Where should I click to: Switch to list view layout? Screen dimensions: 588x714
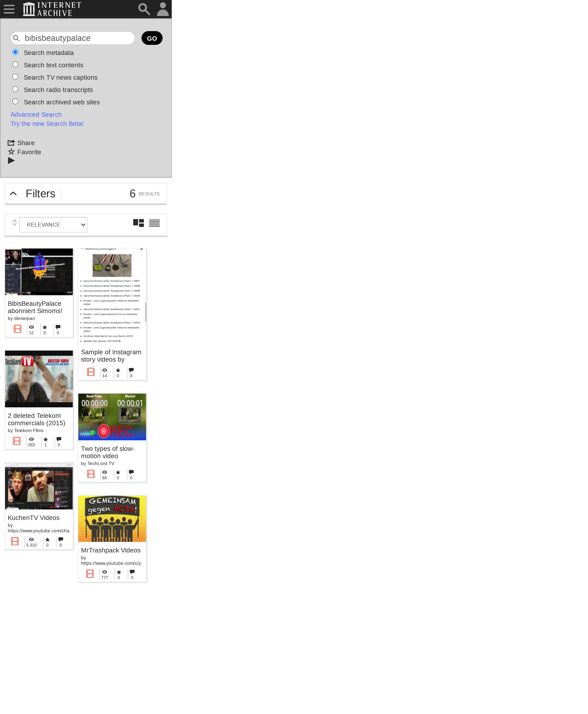pyautogui.click(x=154, y=223)
